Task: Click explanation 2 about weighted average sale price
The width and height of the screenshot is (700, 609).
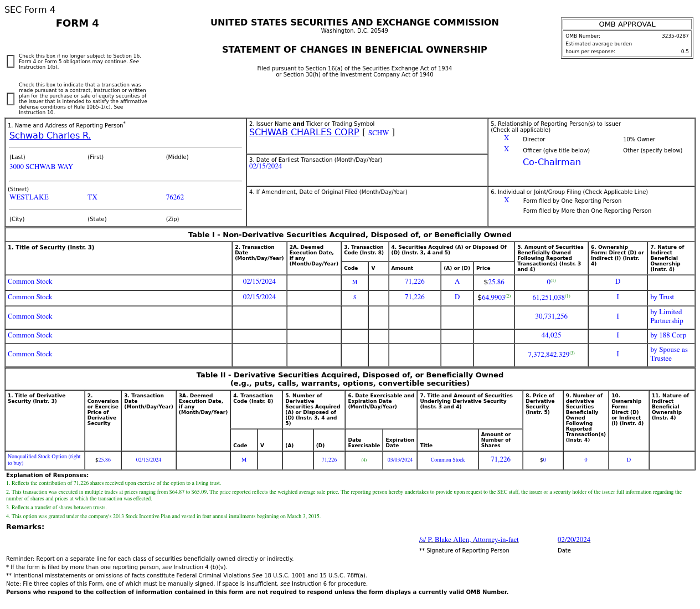Action: click(x=344, y=495)
